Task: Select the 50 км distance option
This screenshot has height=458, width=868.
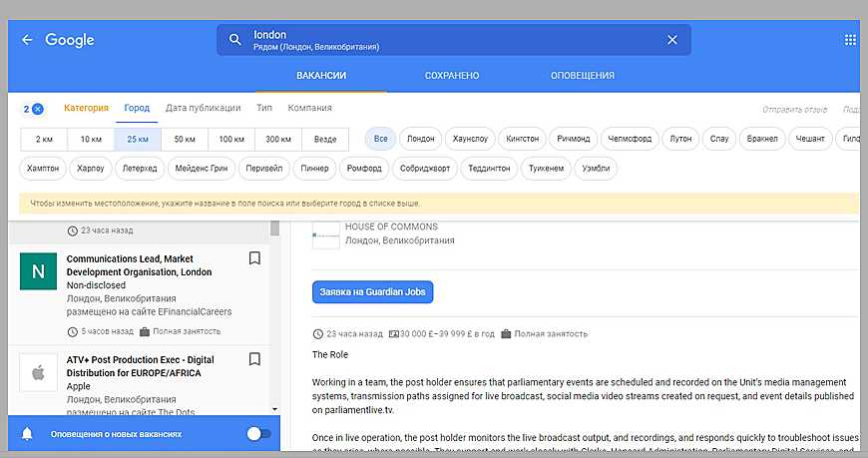Action: tap(184, 139)
